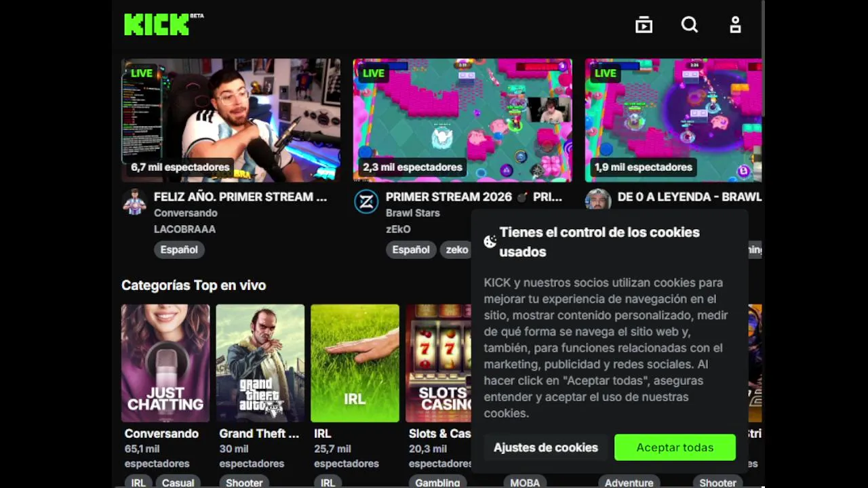The image size is (868, 488).
Task: Click the cookie icon in consent popup
Action: pos(490,241)
